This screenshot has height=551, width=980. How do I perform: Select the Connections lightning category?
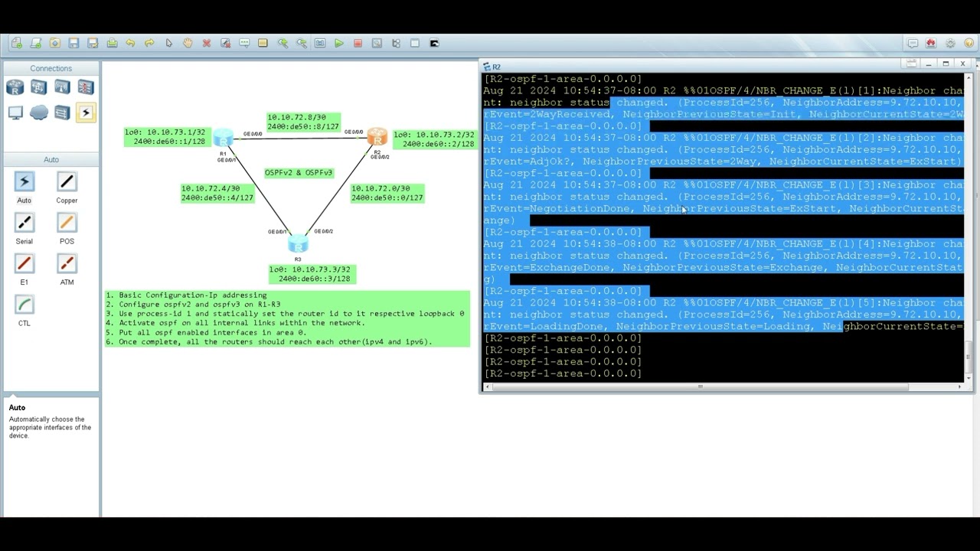click(86, 113)
